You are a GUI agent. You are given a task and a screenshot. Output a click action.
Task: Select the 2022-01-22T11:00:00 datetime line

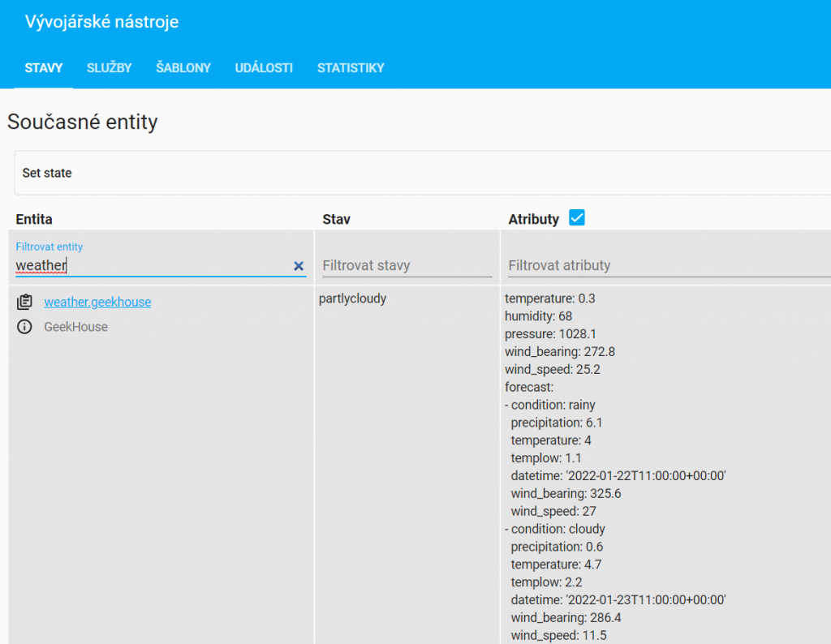click(618, 475)
